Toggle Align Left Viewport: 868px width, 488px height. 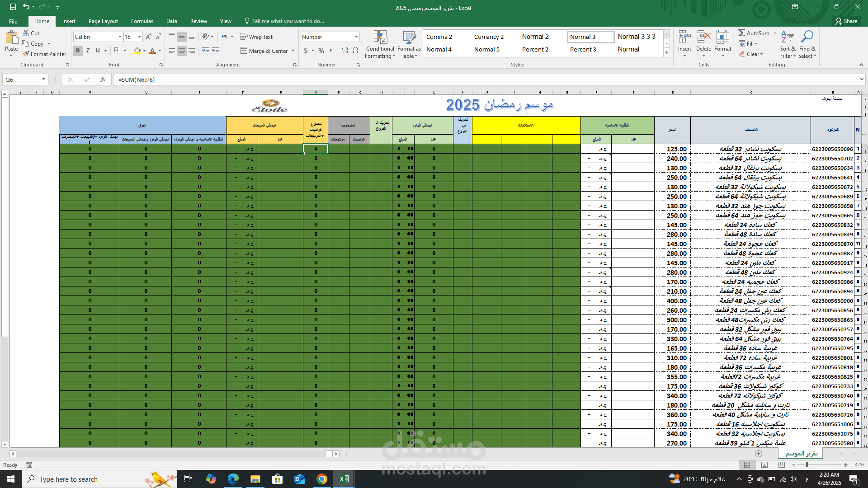coord(172,51)
